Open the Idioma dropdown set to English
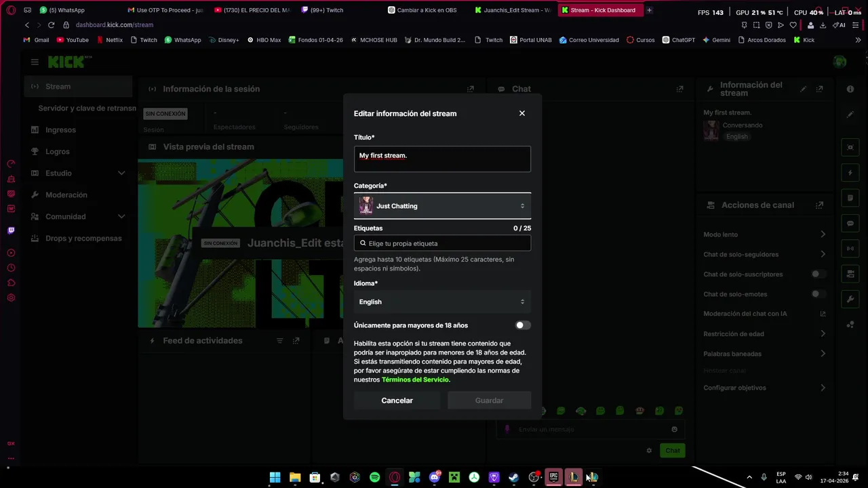Viewport: 868px width, 488px height. point(442,302)
